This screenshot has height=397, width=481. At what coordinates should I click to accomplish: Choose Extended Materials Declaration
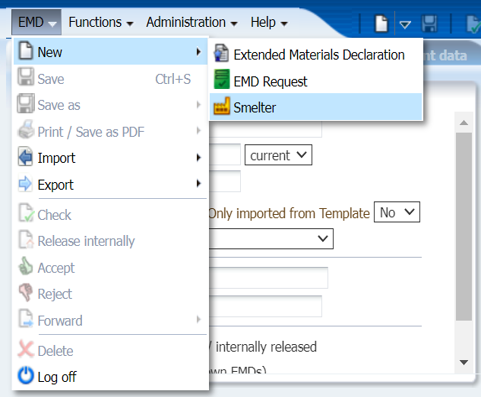(x=316, y=54)
